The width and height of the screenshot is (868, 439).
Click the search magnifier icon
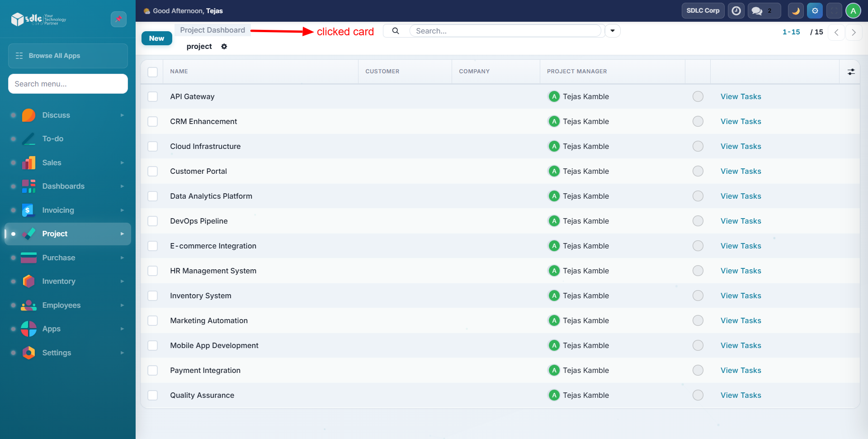click(x=396, y=30)
